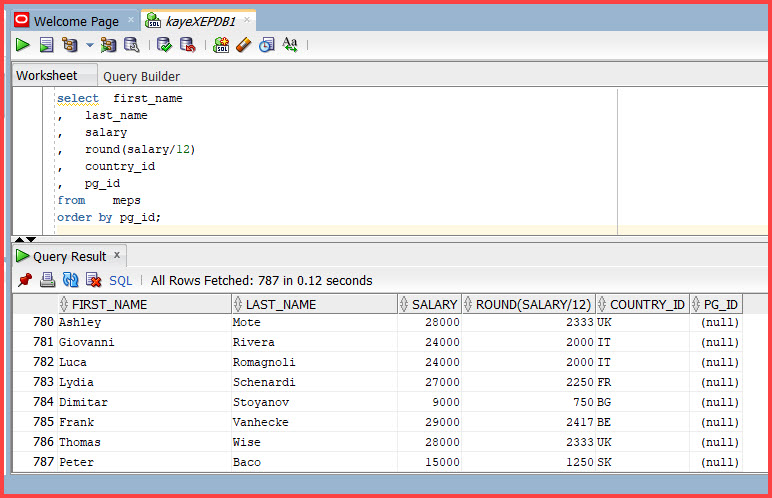Screen dimensions: 772x498
Task: Switch to the Welcome Page tab
Action: click(x=76, y=22)
